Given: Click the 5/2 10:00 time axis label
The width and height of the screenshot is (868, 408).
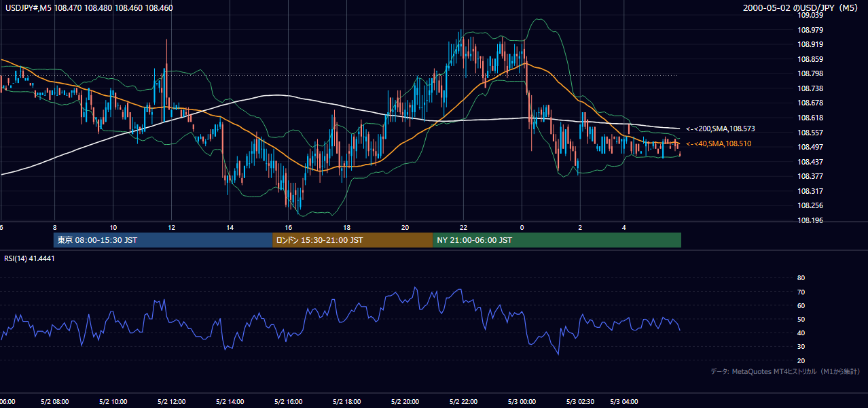Looking at the screenshot, I should [x=113, y=402].
